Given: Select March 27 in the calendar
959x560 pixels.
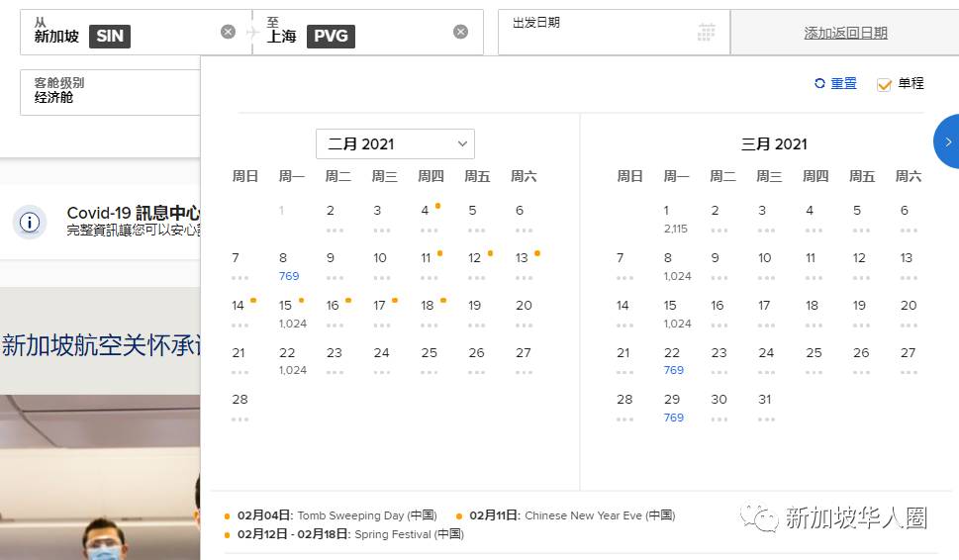Looking at the screenshot, I should (909, 360).
